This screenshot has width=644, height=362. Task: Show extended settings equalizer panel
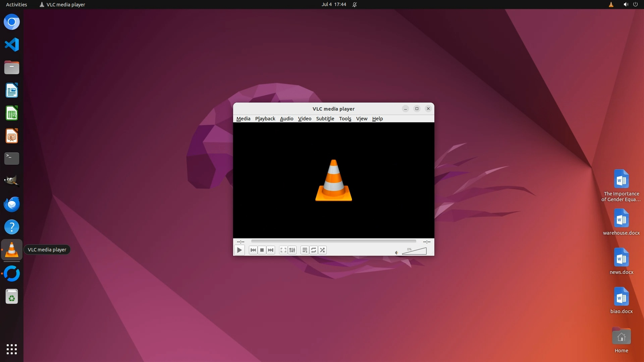pos(292,250)
